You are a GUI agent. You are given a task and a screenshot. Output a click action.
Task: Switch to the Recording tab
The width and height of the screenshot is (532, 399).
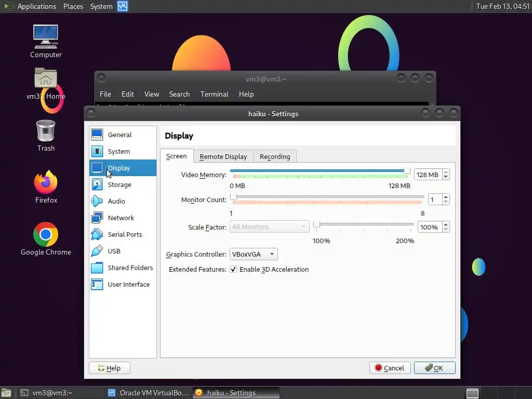[275, 156]
